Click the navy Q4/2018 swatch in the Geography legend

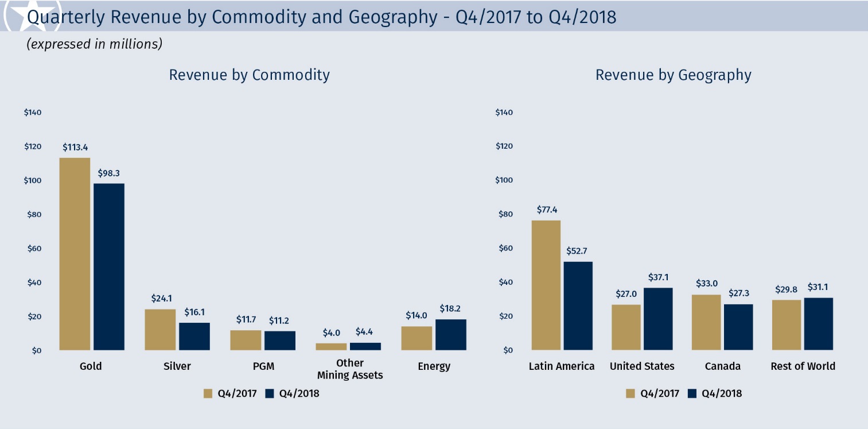tap(692, 393)
